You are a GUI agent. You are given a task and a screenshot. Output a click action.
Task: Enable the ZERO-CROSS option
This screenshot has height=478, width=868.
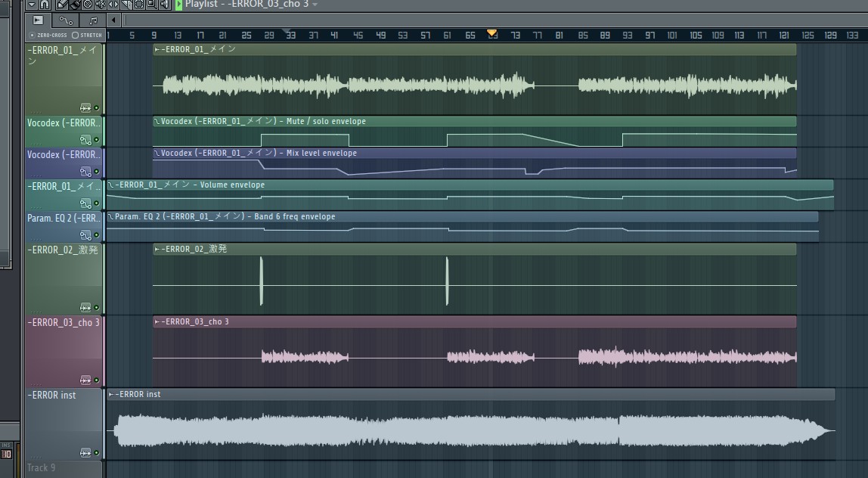click(x=48, y=35)
